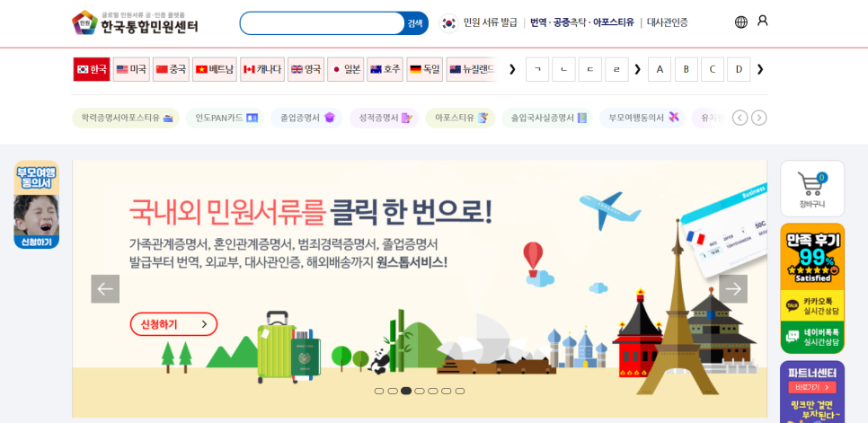The height and width of the screenshot is (423, 868).
Task: Expand more consonants arrow after ㄹ
Action: pos(637,69)
